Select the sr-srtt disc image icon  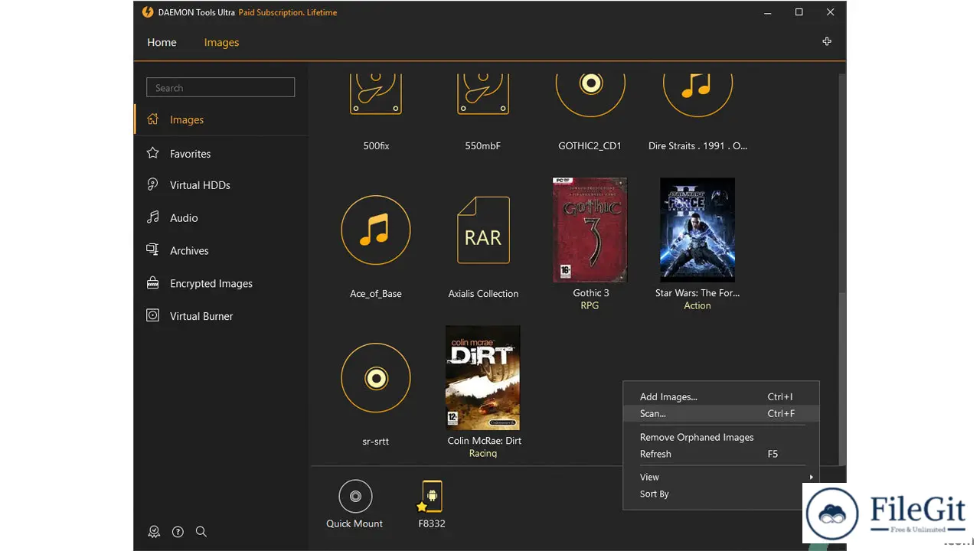pos(376,378)
